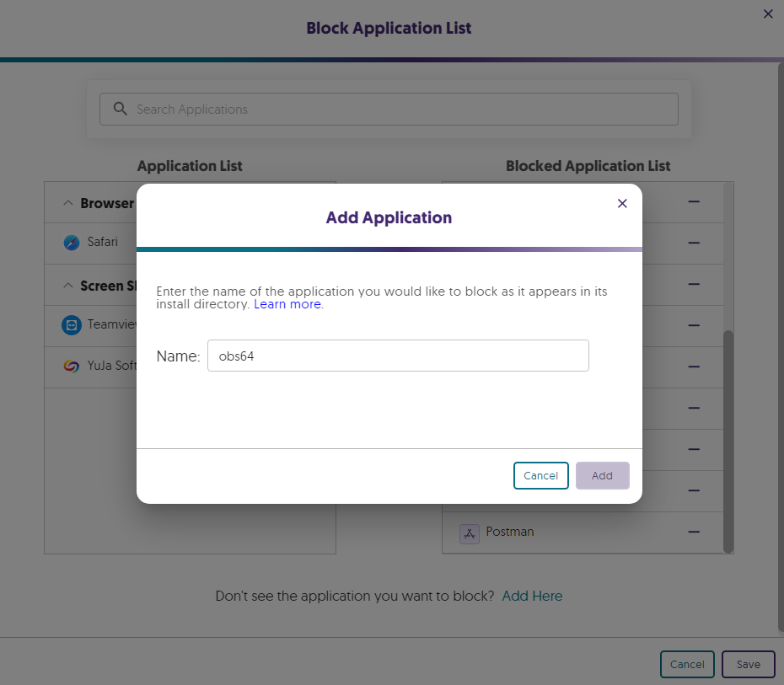Select the YuJa Software icon
Image resolution: width=784 pixels, height=685 pixels.
pos(72,367)
